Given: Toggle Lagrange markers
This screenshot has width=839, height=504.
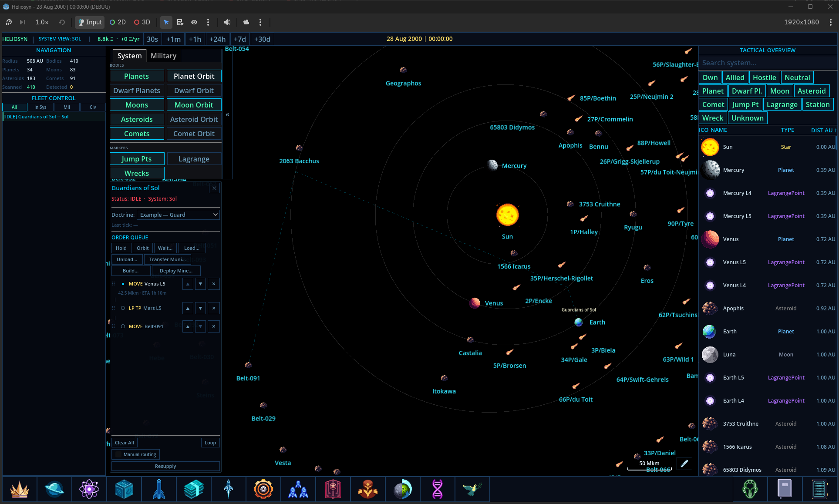Looking at the screenshot, I should point(194,159).
